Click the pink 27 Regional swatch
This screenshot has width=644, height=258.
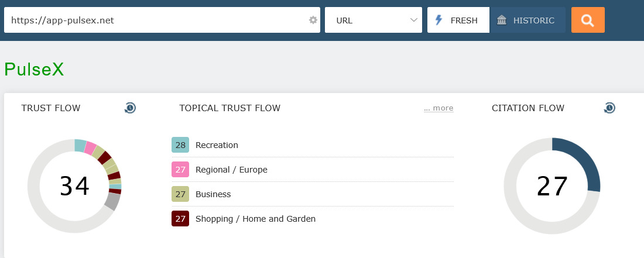tap(180, 170)
